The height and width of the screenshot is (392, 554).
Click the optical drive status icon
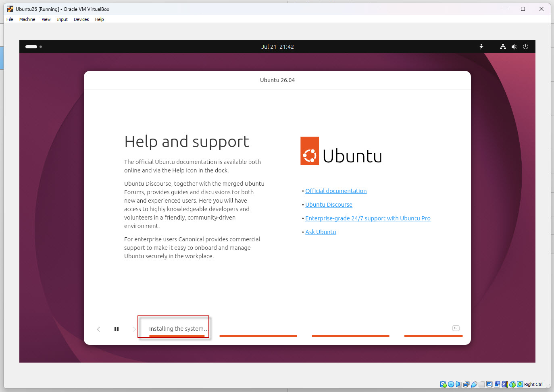451,384
